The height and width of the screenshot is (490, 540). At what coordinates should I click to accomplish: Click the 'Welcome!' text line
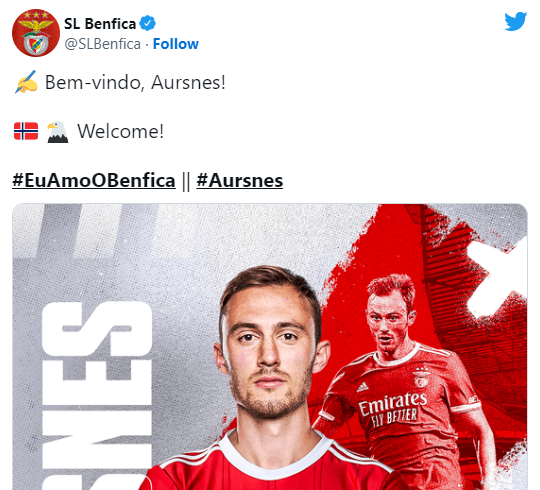coord(121,132)
